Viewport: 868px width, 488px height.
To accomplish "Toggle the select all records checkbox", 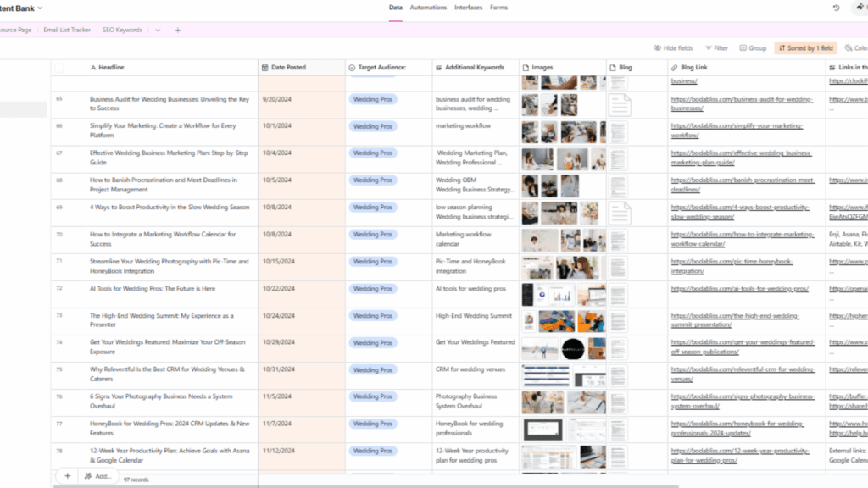I will point(59,67).
